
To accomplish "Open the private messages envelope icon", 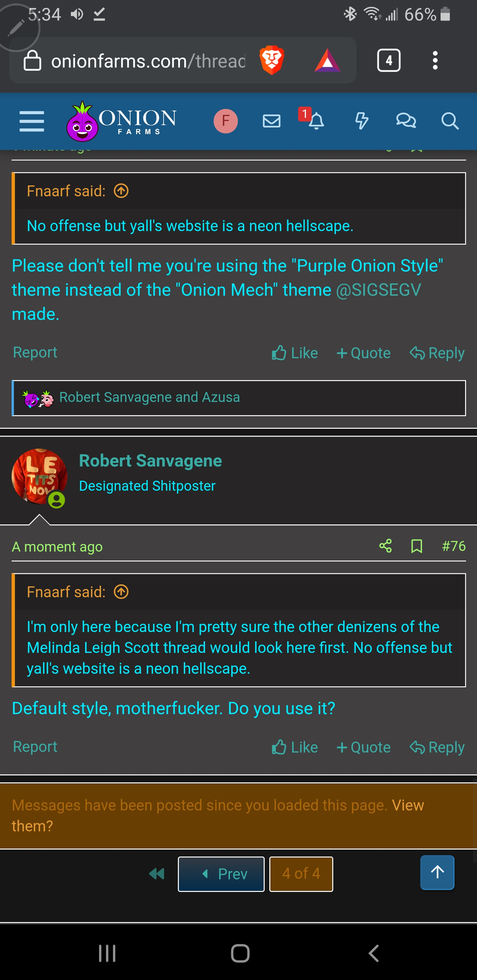I will click(271, 122).
